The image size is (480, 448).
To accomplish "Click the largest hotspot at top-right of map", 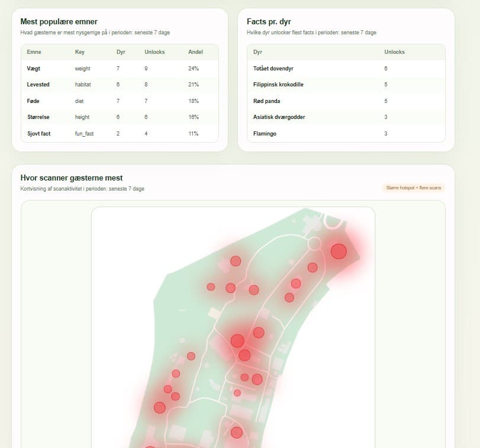I will point(339,252).
